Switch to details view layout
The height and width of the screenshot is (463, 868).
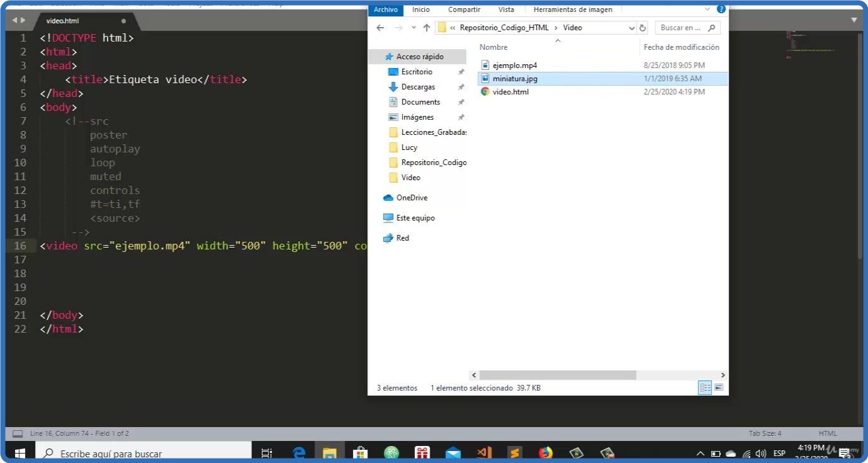coord(705,387)
